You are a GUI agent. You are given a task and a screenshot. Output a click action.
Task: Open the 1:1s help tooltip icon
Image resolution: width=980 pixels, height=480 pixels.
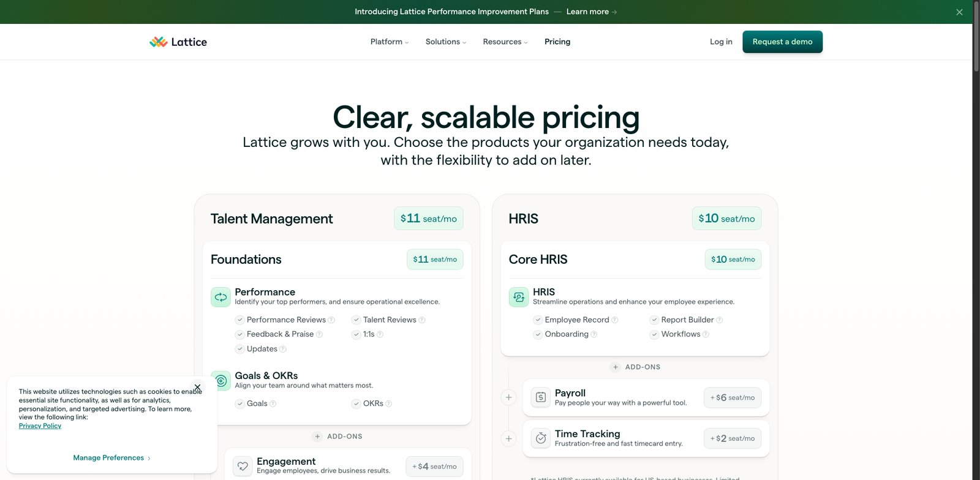click(x=380, y=334)
